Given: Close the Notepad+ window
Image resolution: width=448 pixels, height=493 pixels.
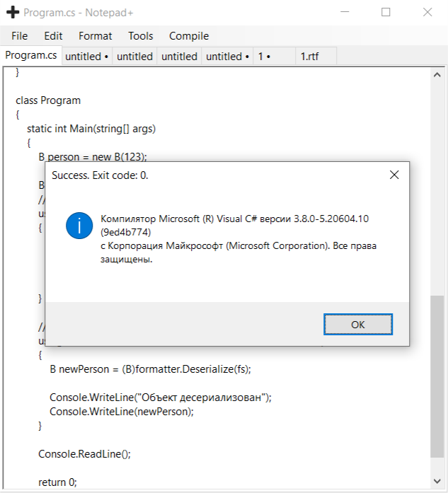Looking at the screenshot, I should click(427, 13).
